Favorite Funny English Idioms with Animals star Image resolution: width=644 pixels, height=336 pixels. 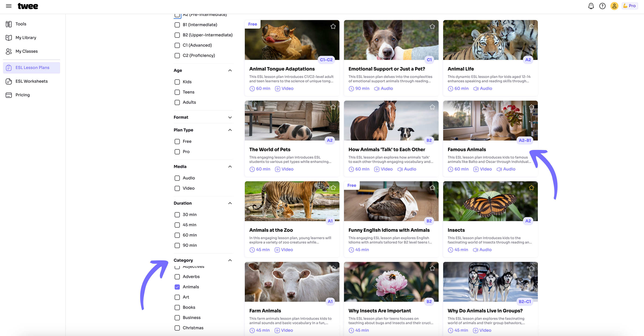click(x=432, y=188)
